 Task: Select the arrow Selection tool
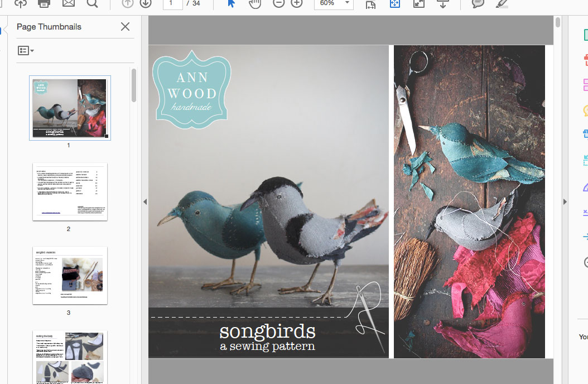pos(230,4)
